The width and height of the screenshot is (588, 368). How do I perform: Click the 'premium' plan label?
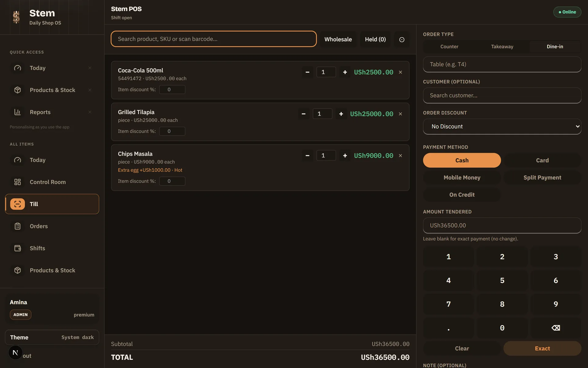coord(84,315)
